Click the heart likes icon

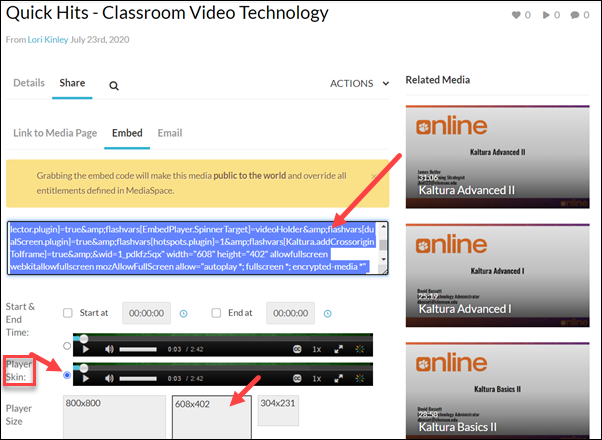point(516,15)
